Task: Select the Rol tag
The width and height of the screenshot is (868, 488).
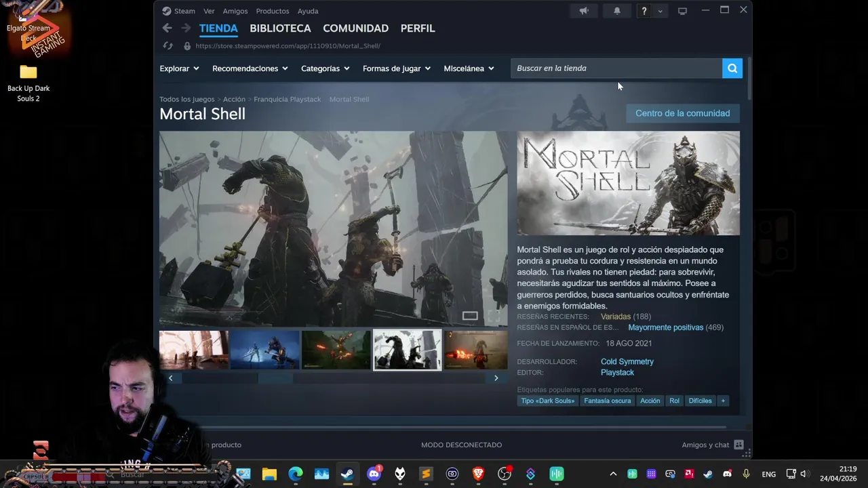Action: click(x=674, y=401)
